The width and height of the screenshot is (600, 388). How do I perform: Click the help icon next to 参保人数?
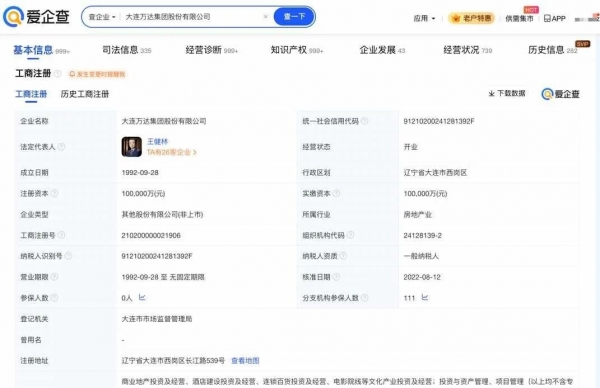click(x=54, y=297)
